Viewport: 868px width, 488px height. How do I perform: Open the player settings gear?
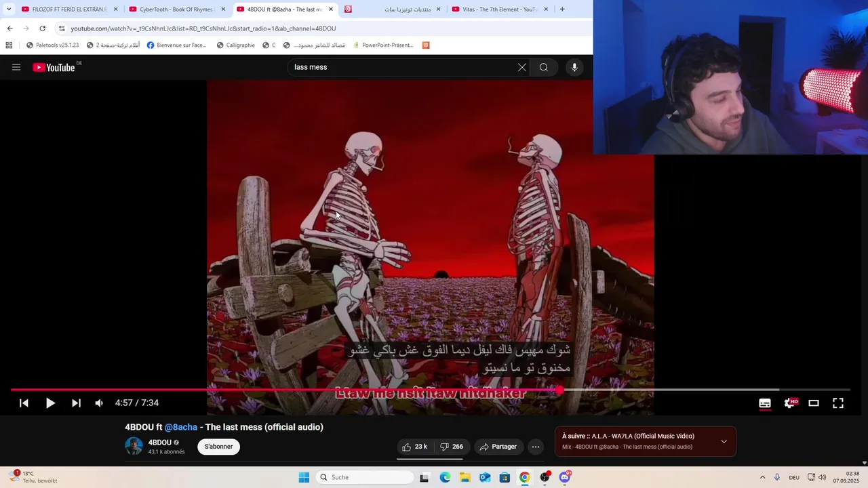(x=789, y=403)
